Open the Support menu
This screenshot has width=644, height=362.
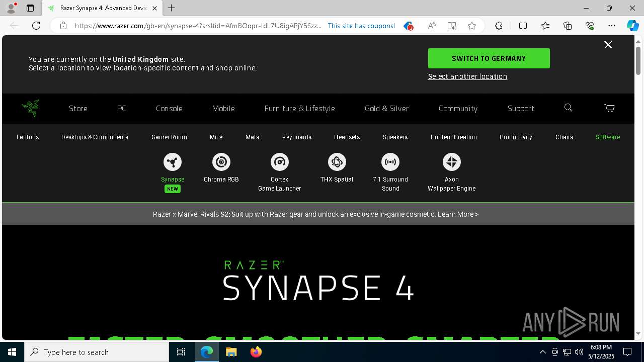tap(521, 108)
